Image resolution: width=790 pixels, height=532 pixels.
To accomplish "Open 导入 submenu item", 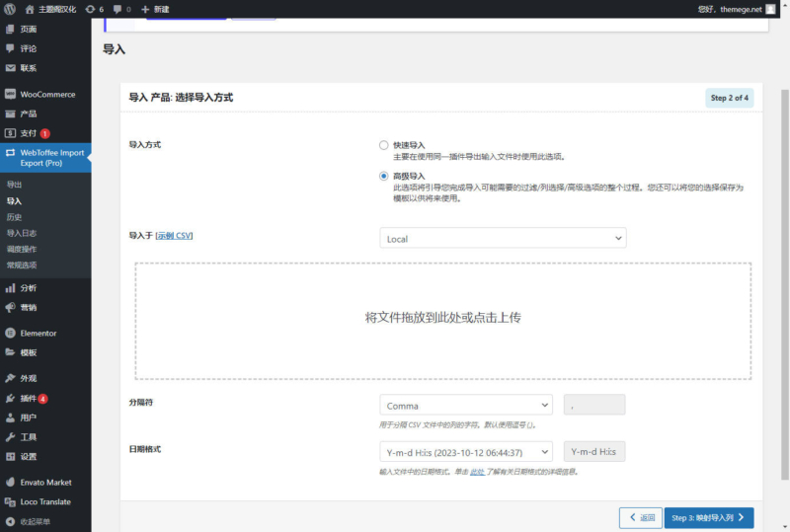I will [x=14, y=201].
